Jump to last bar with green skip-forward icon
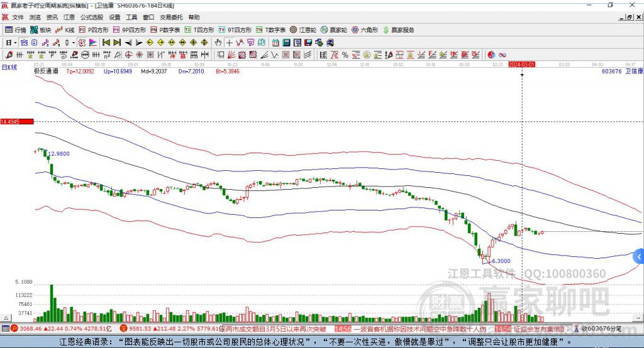The width and height of the screenshot is (644, 348). [x=117, y=43]
